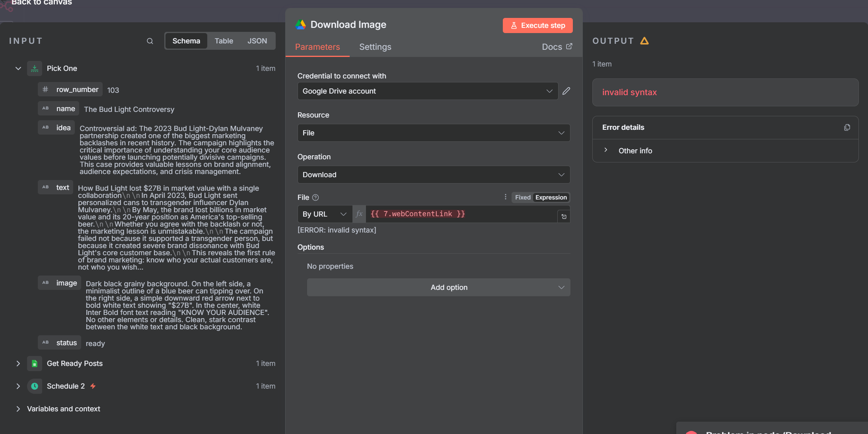The height and width of the screenshot is (434, 868).
Task: Click the Schedule 2 clock icon
Action: pyautogui.click(x=35, y=386)
